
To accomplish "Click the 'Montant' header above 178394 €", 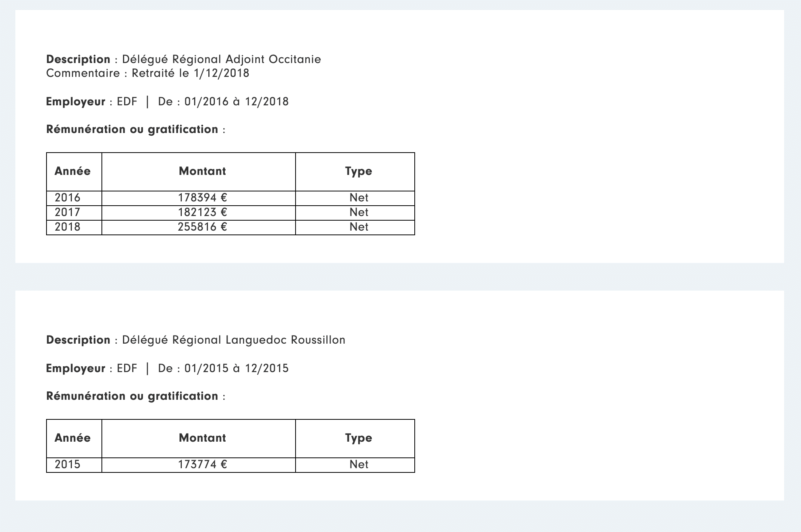I will [x=202, y=171].
